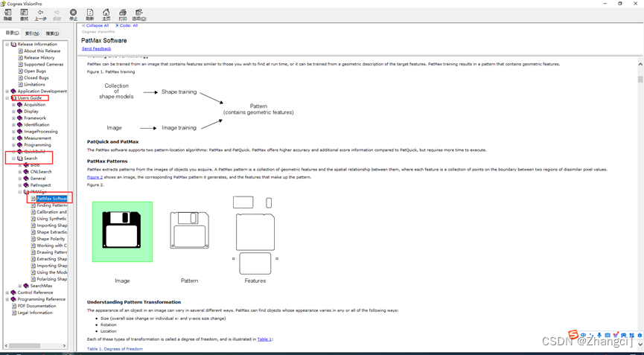The image size is (644, 355).
Task: Expand the Acquisition tree node
Action: 13,105
